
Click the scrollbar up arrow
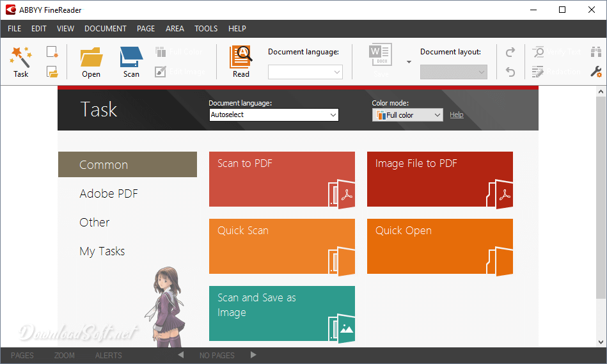[x=601, y=91]
